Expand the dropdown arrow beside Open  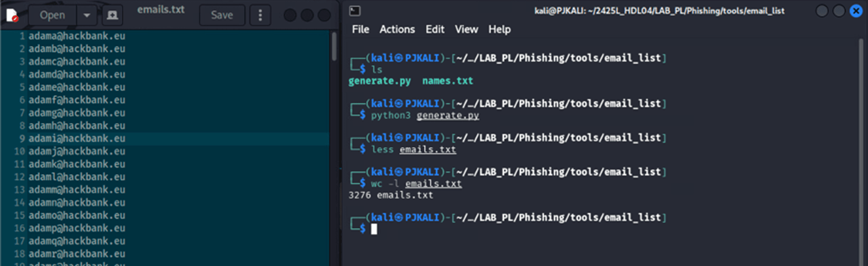point(87,15)
